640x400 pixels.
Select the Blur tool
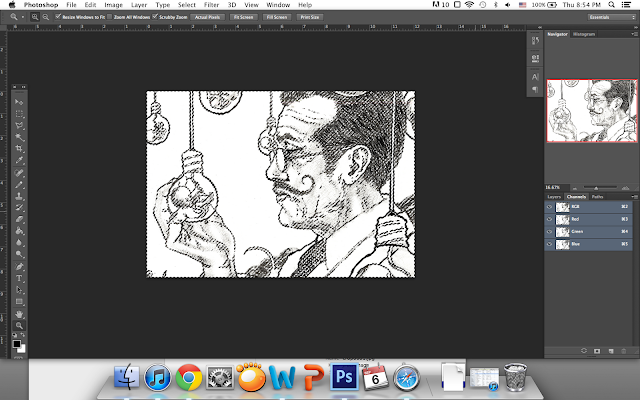point(19,242)
